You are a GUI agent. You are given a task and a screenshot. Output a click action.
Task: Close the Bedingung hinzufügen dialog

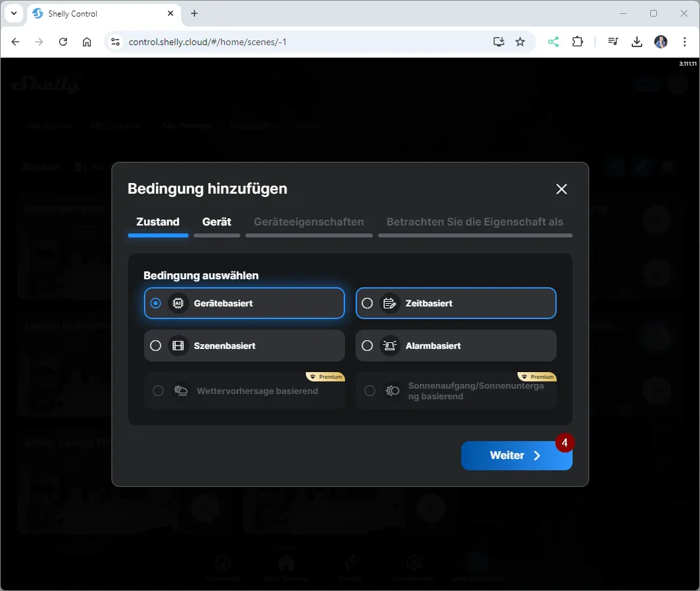point(561,189)
